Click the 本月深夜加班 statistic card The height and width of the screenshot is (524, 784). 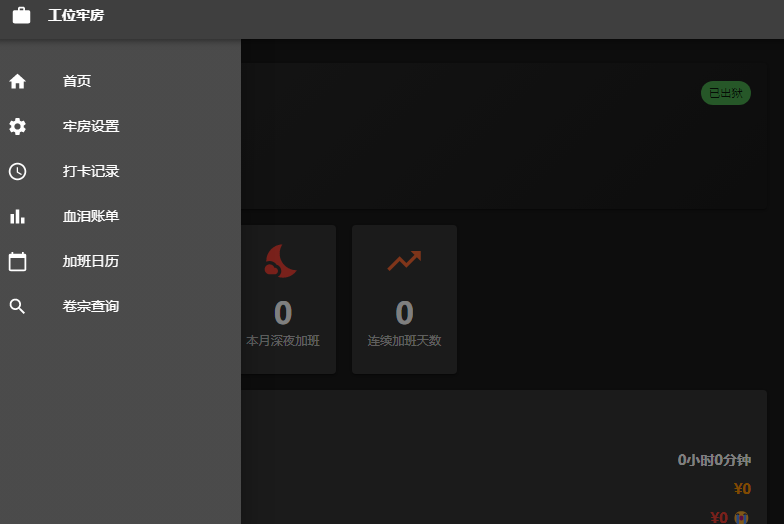288,300
